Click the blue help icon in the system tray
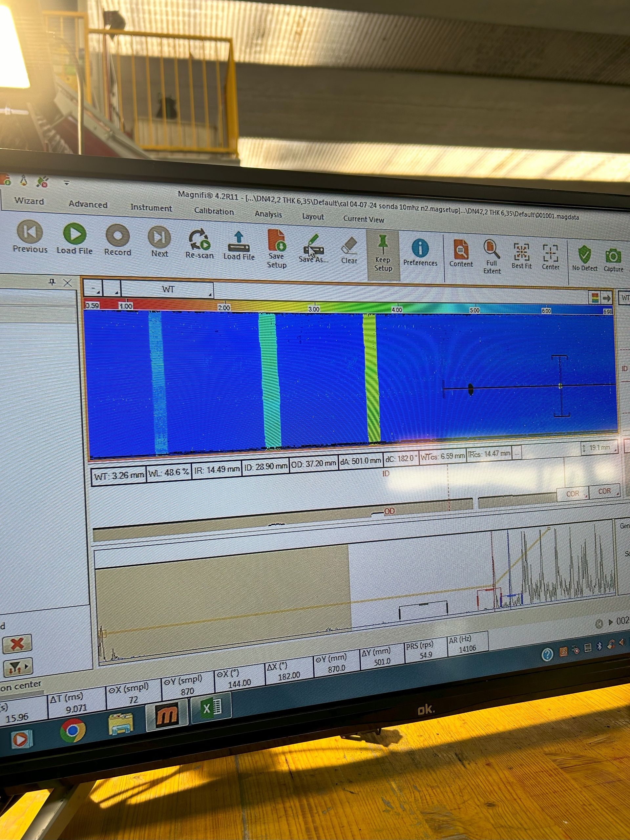The image size is (630, 840). pos(547,654)
